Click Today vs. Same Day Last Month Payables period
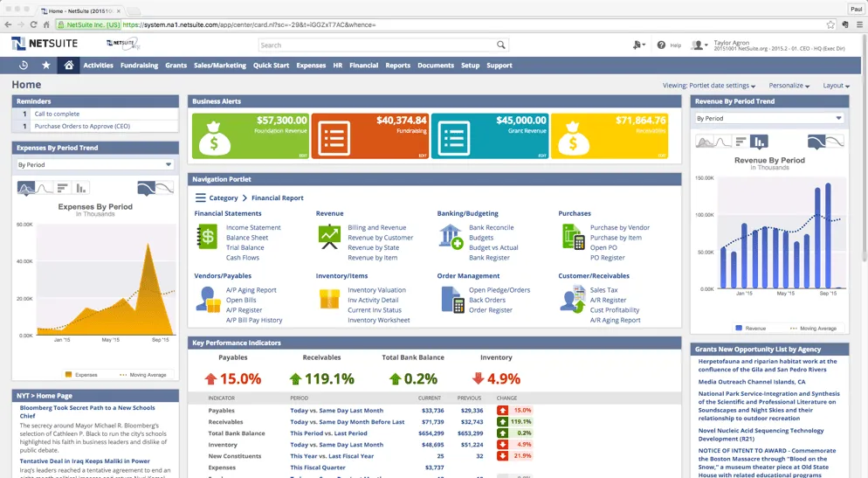The image size is (868, 478). pos(336,411)
